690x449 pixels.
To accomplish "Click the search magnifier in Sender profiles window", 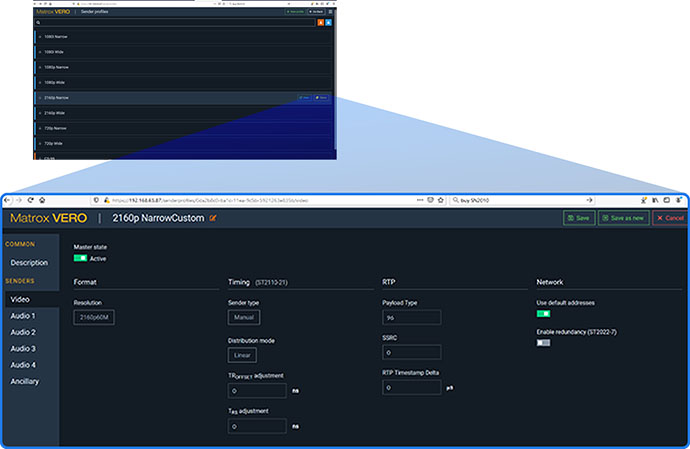I will [38, 22].
